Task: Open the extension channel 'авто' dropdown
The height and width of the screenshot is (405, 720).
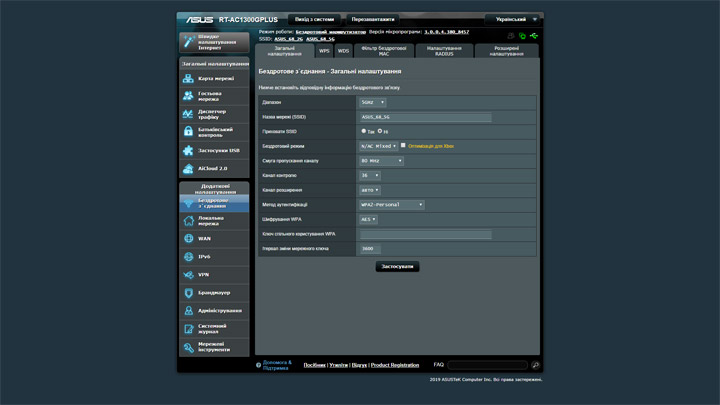Action: (370, 190)
